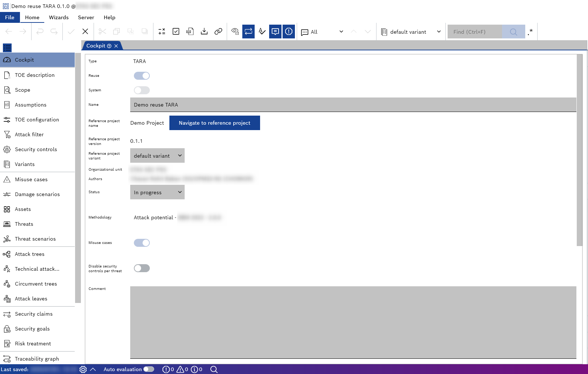Open Traceability graph from sidebar
Image resolution: width=588 pixels, height=374 pixels.
click(x=37, y=359)
